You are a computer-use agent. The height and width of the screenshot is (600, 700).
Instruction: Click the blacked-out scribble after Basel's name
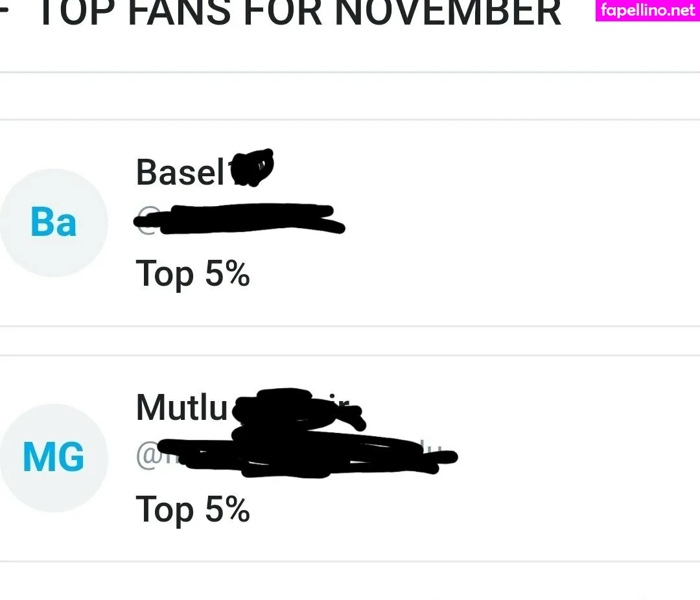pyautogui.click(x=253, y=168)
